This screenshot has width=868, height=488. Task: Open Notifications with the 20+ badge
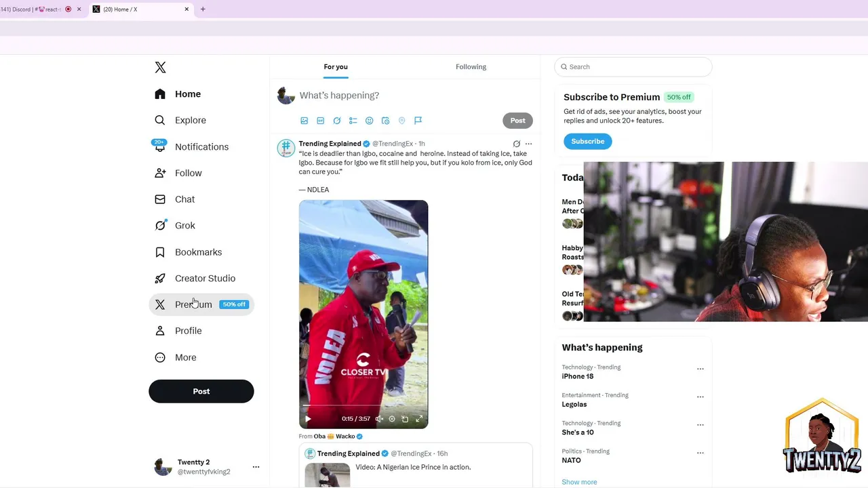point(191,146)
